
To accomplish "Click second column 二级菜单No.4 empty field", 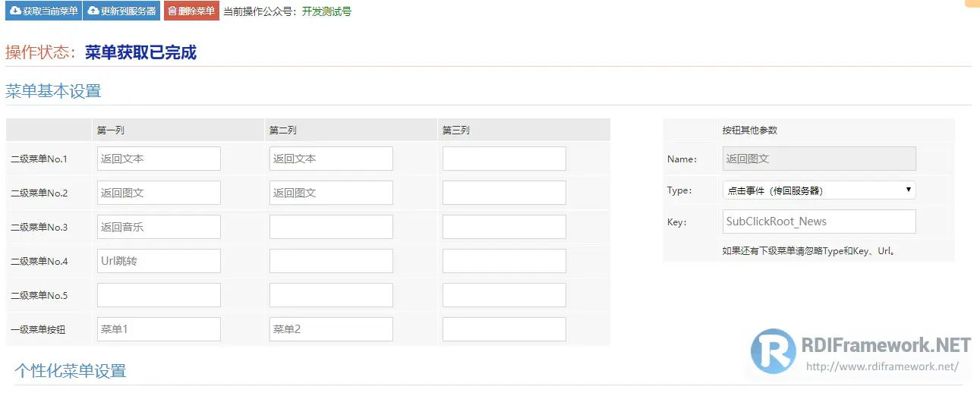I will point(331,261).
